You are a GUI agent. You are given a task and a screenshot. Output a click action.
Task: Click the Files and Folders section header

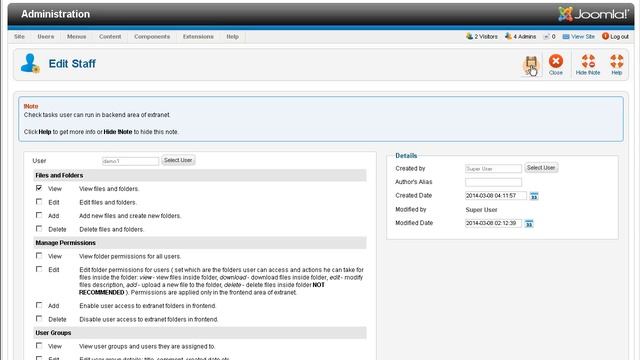[200, 176]
